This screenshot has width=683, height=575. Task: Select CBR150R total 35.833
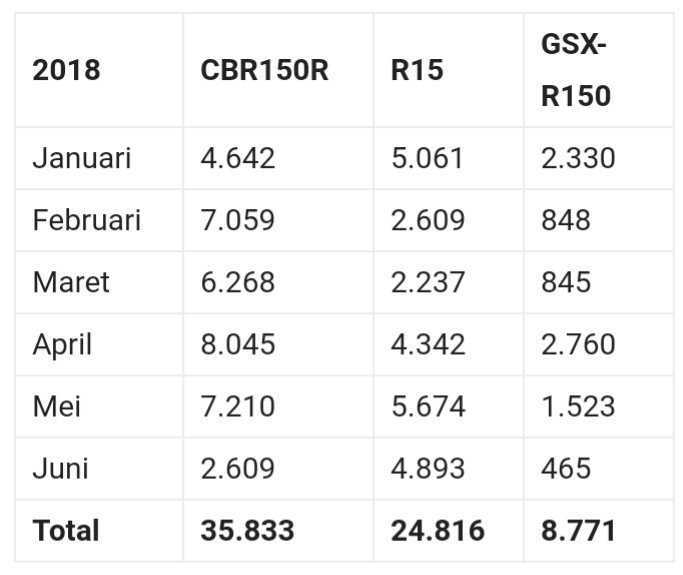[247, 530]
